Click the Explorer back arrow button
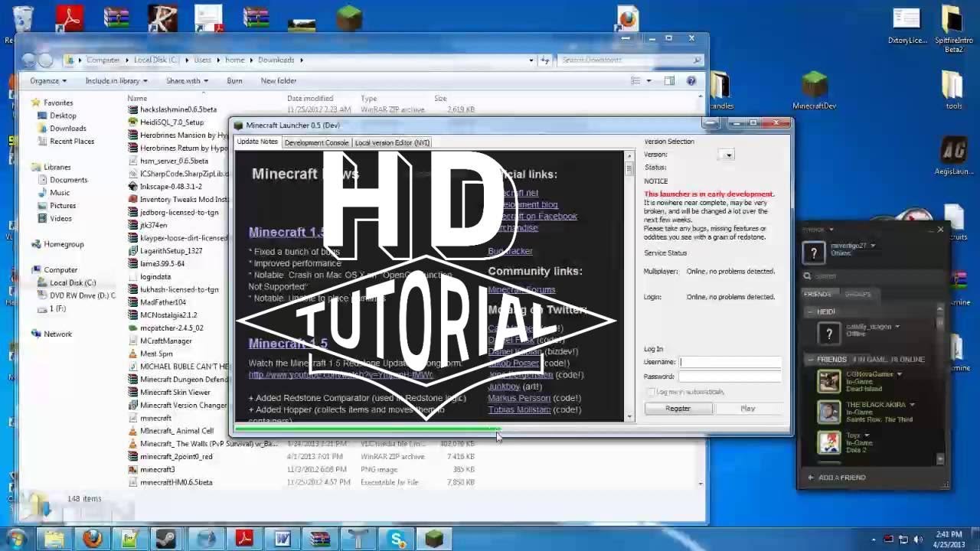 pyautogui.click(x=29, y=60)
